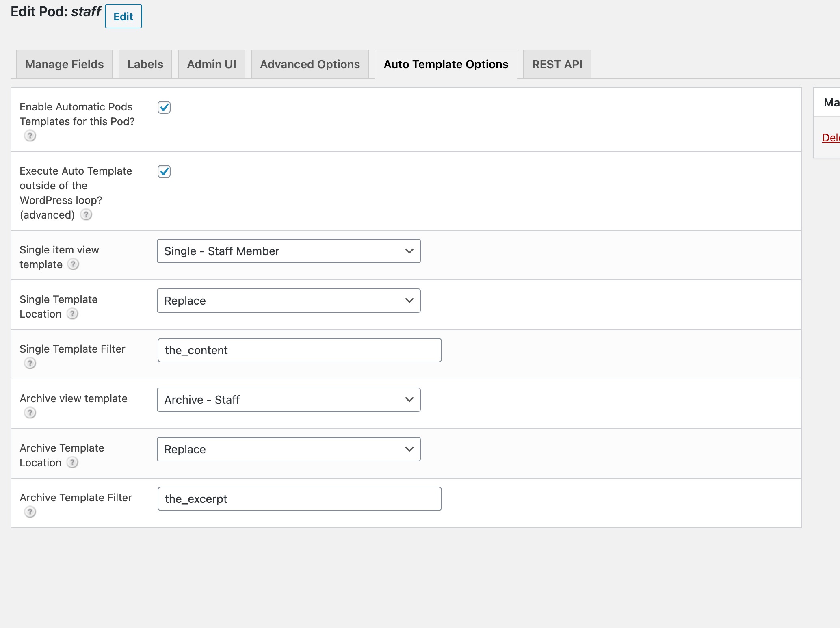This screenshot has width=840, height=628.
Task: Click the Single Template Location help icon
Action: (x=73, y=314)
